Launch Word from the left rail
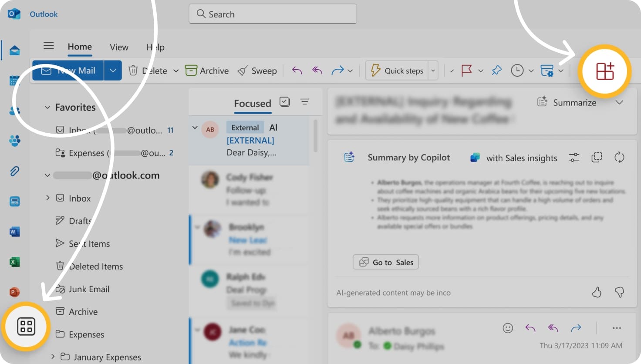 [x=14, y=232]
